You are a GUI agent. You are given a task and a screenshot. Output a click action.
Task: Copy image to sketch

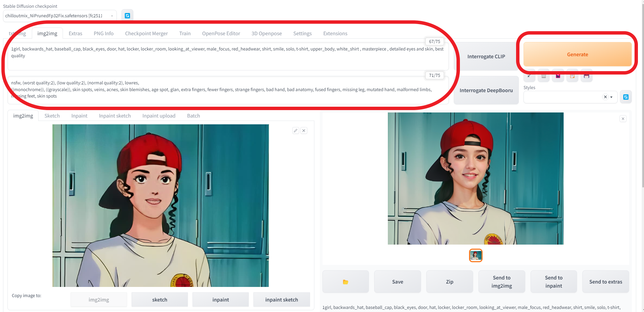point(160,299)
